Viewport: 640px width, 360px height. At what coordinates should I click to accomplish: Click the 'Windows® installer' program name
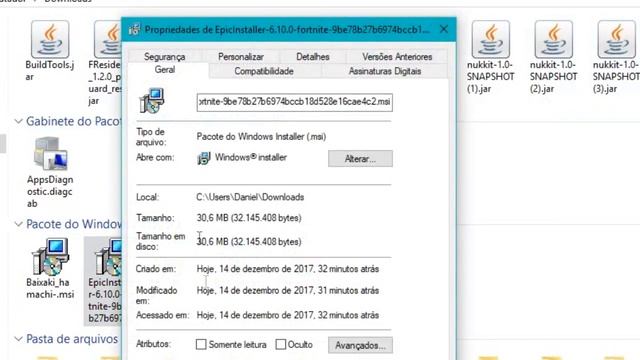coord(251,158)
